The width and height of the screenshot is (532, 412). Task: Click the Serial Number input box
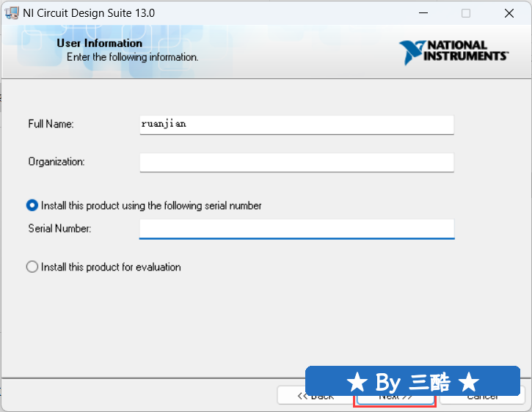[x=297, y=229]
